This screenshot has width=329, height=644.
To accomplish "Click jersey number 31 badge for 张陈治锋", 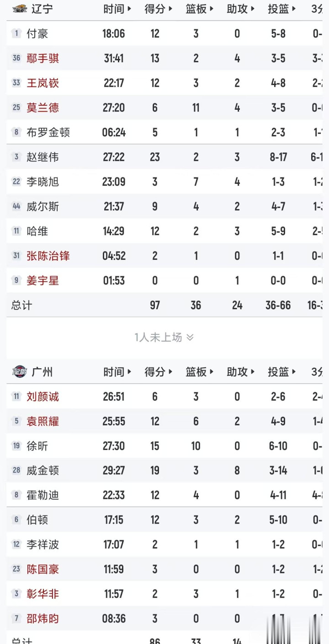I will pos(16,256).
